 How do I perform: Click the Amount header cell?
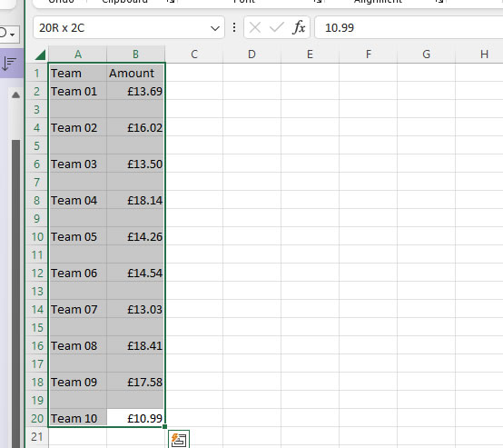[135, 74]
